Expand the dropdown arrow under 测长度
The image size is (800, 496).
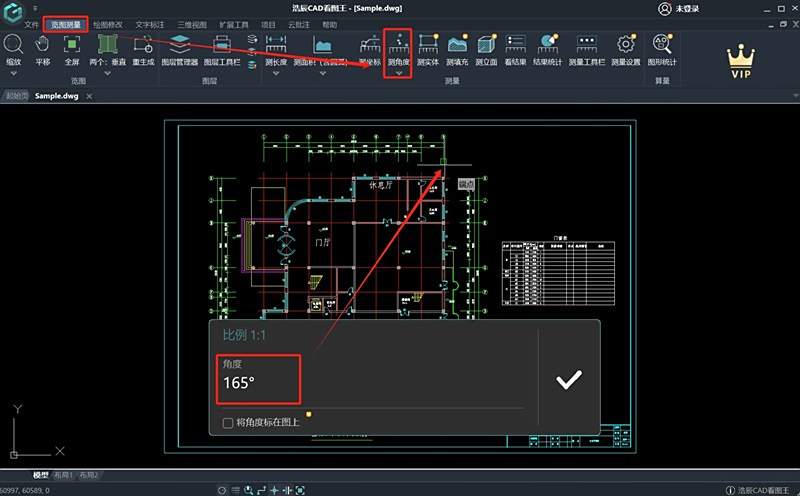(276, 73)
